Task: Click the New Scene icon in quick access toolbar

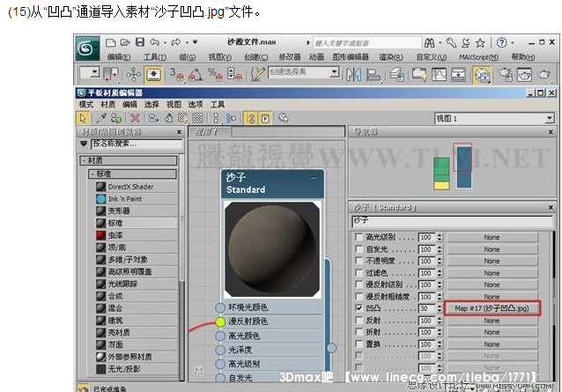Action: (111, 43)
